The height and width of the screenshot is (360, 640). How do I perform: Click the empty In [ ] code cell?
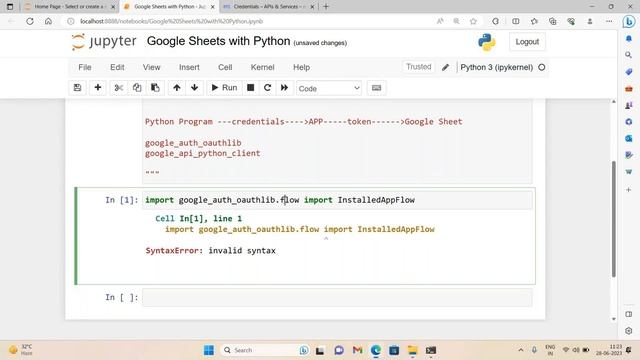337,297
